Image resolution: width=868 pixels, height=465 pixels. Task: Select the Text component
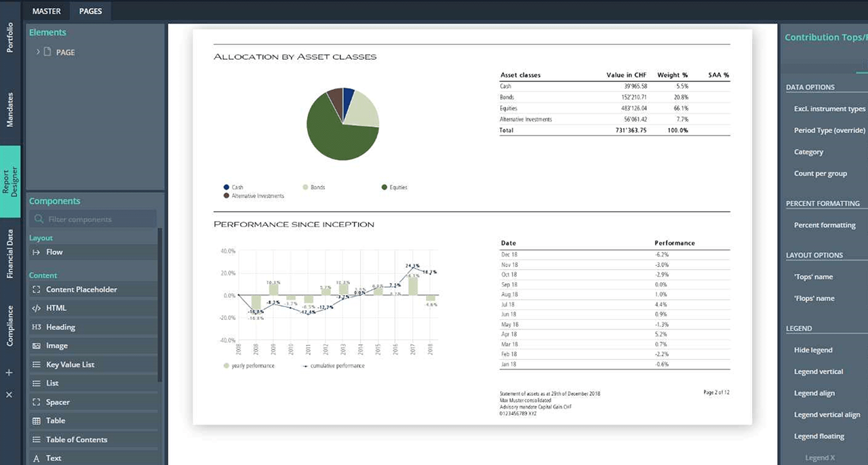point(92,458)
